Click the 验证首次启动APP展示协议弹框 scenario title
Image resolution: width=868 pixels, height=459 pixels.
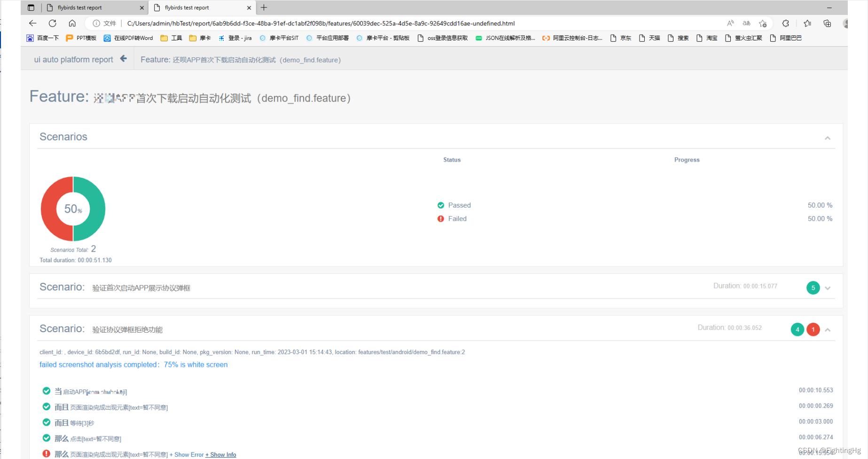click(141, 288)
